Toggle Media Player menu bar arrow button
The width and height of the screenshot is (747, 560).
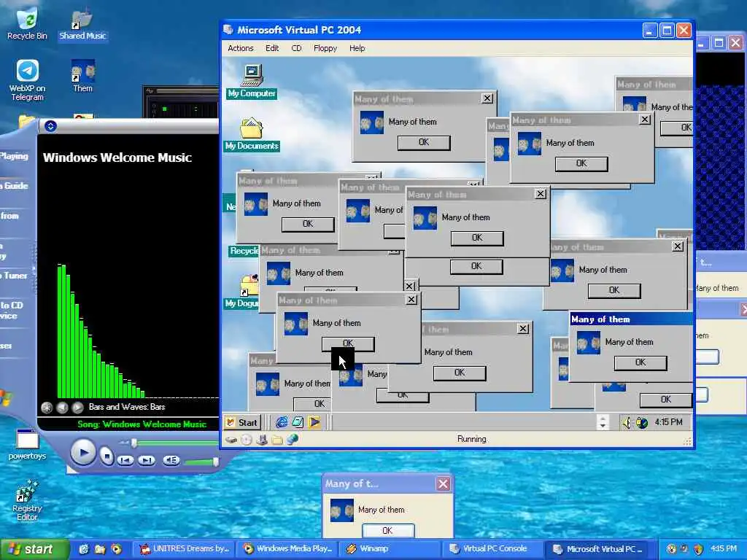[x=50, y=126]
